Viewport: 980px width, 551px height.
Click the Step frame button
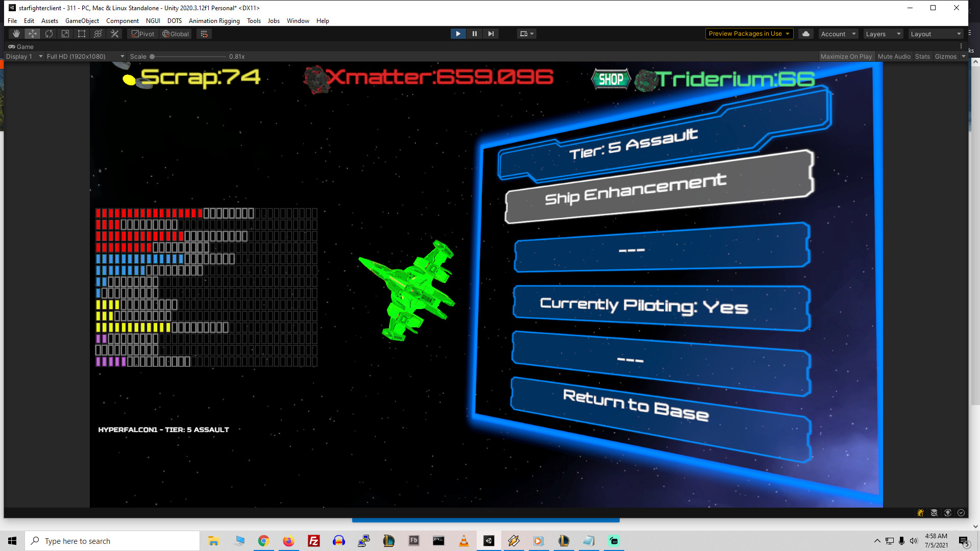click(x=491, y=34)
